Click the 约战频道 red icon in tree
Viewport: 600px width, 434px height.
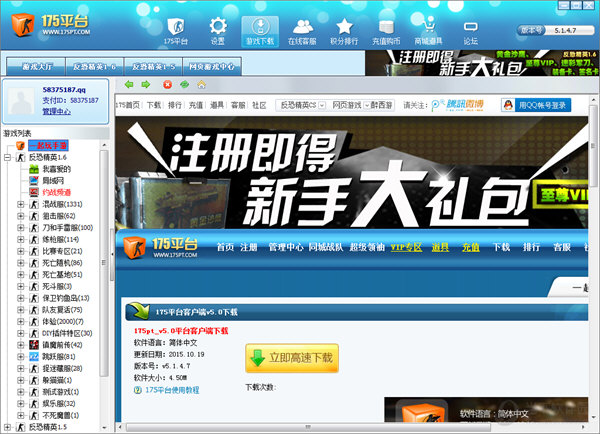click(x=34, y=192)
